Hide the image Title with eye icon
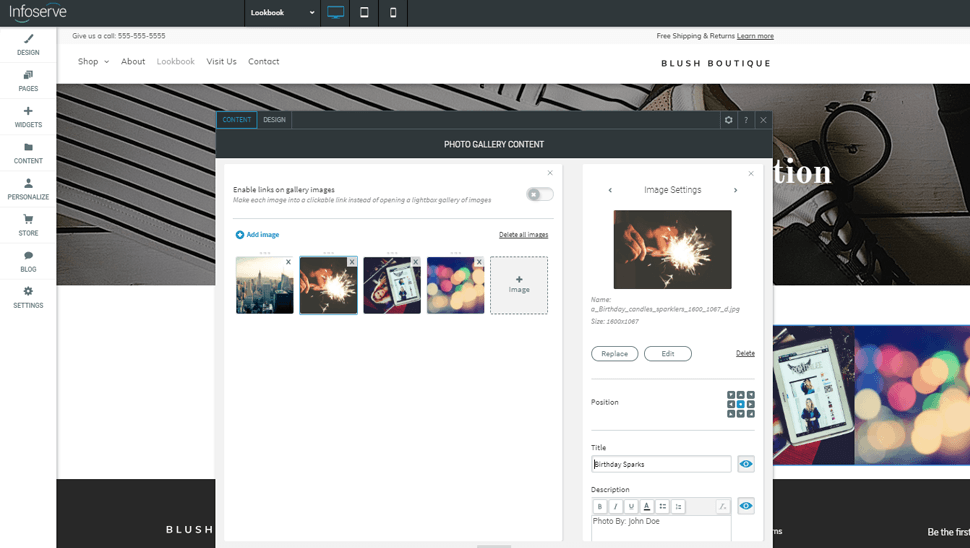Viewport: 970px width, 548px height. [746, 464]
